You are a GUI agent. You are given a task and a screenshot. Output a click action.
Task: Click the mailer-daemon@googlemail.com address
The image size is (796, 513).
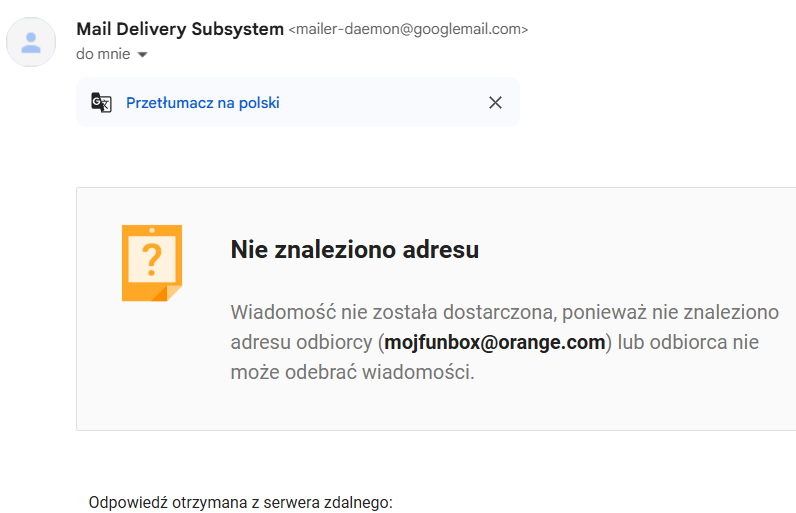(x=409, y=29)
